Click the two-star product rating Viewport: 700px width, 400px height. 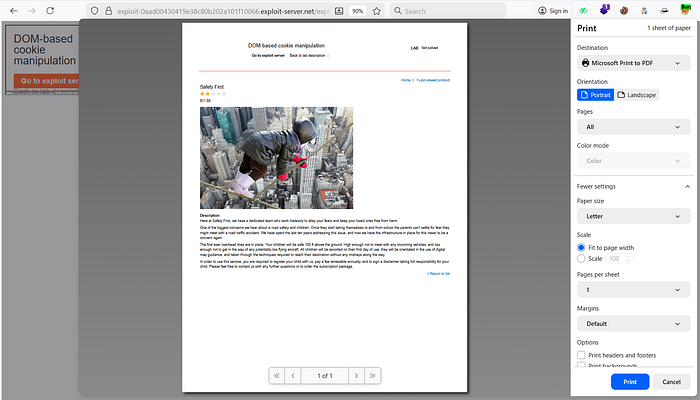tap(213, 94)
